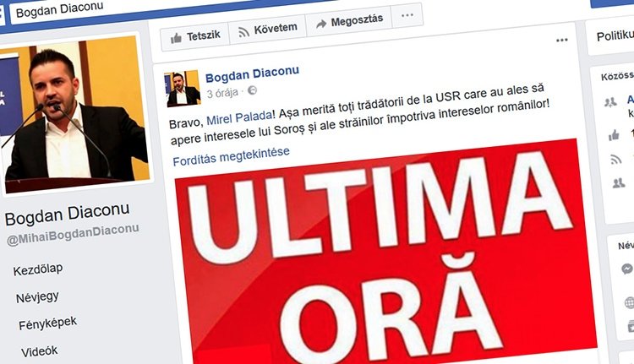The height and width of the screenshot is (364, 634).
Task: Open the Videók section
Action: point(39,351)
